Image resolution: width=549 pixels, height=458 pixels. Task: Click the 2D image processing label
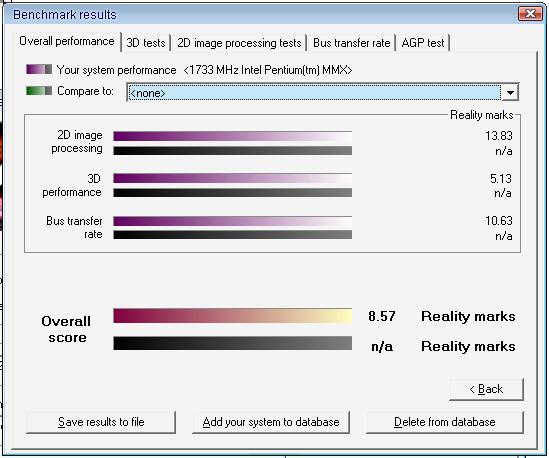coord(77,142)
